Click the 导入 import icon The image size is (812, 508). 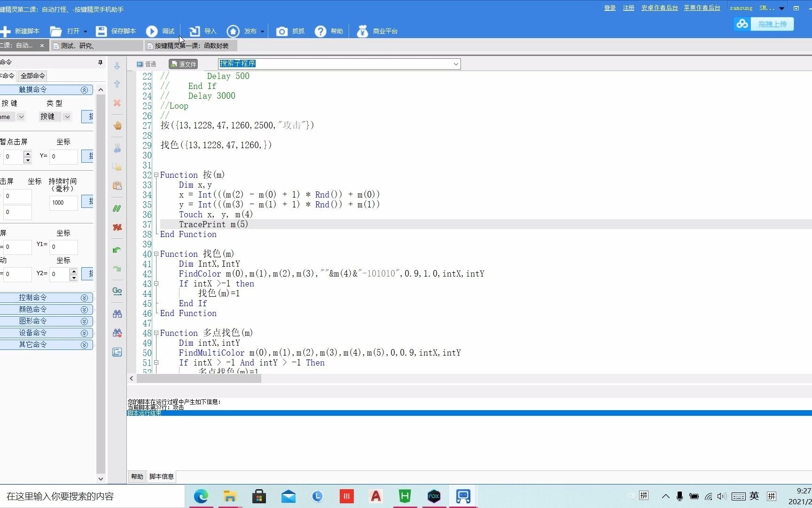194,31
